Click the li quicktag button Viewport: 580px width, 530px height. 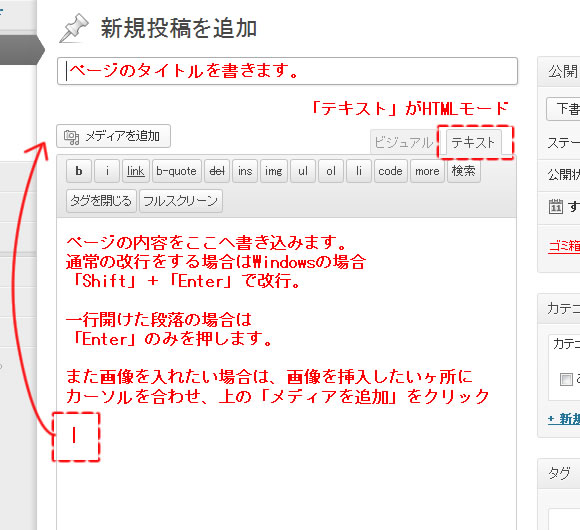(x=359, y=171)
